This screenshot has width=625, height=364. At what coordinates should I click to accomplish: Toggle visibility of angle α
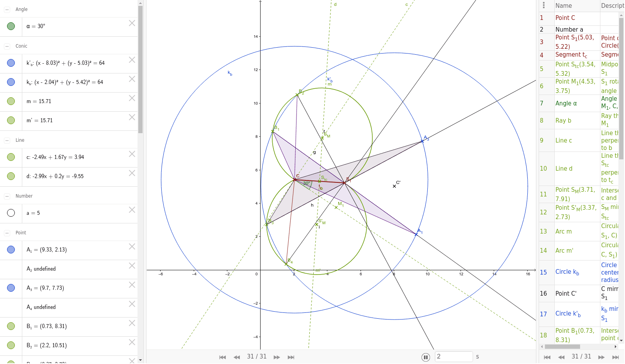coord(11,26)
